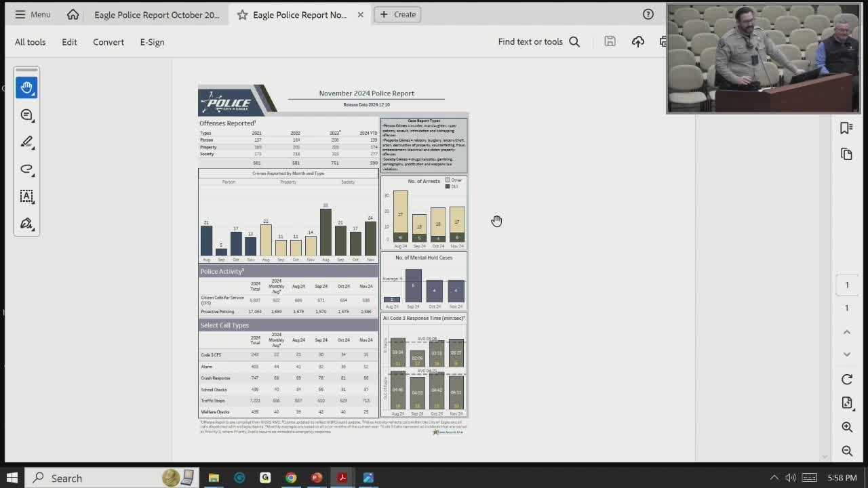This screenshot has width=868, height=488.
Task: Select the Eagle Police Report November tab
Action: 299,14
